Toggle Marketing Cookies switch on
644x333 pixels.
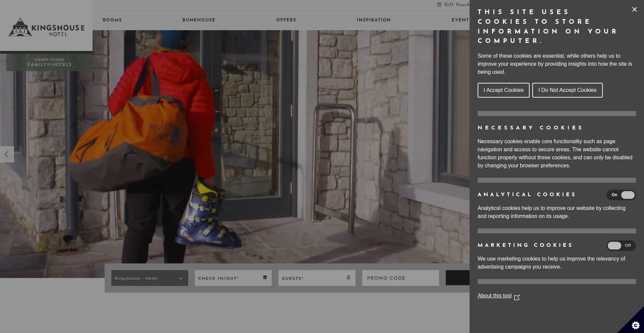click(x=621, y=245)
